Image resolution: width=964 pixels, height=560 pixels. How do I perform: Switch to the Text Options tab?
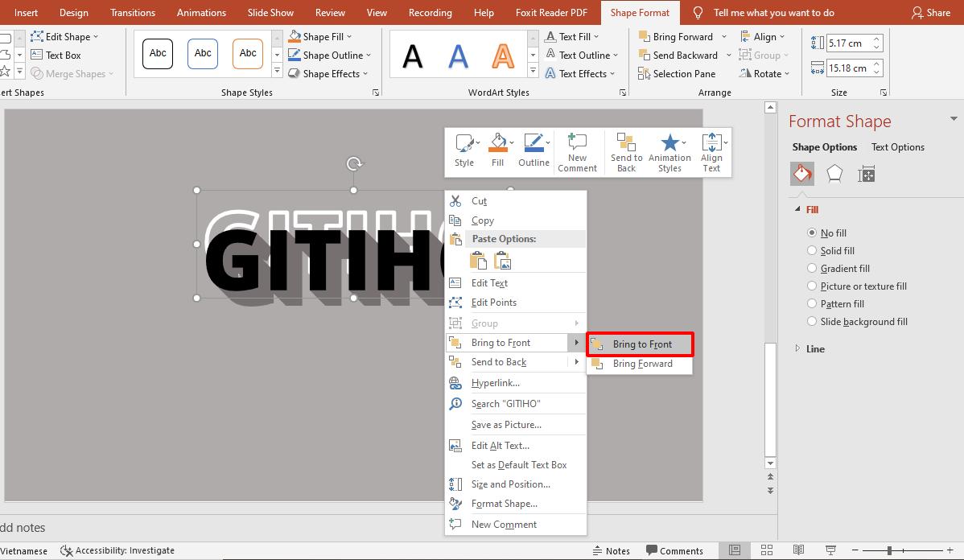(897, 146)
